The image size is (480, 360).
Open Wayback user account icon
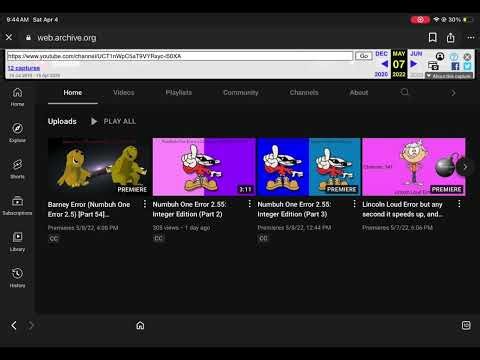[x=440, y=56]
